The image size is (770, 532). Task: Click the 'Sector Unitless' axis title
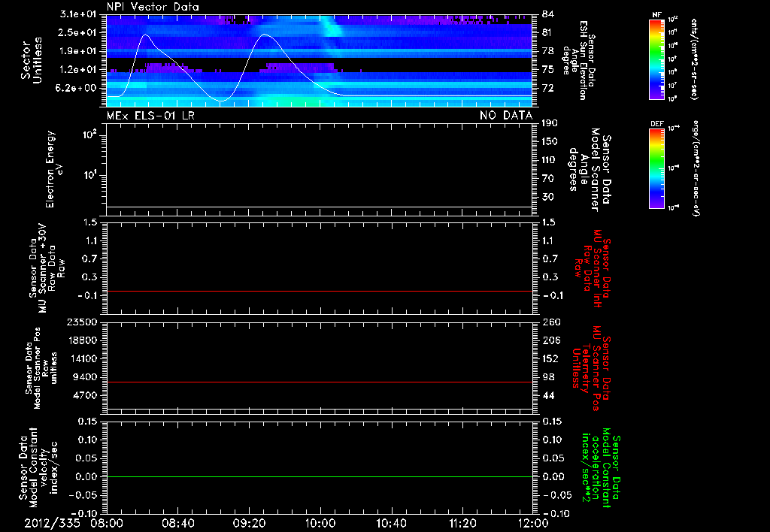pyautogui.click(x=32, y=60)
